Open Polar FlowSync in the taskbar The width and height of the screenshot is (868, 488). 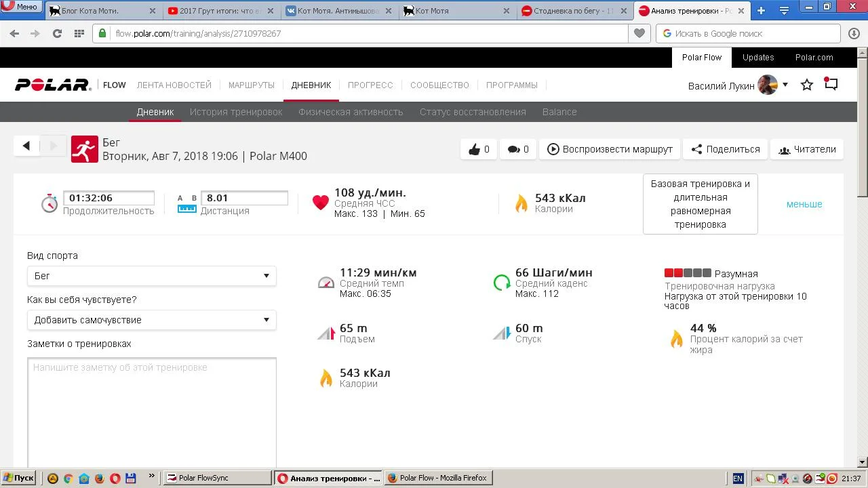tap(217, 478)
